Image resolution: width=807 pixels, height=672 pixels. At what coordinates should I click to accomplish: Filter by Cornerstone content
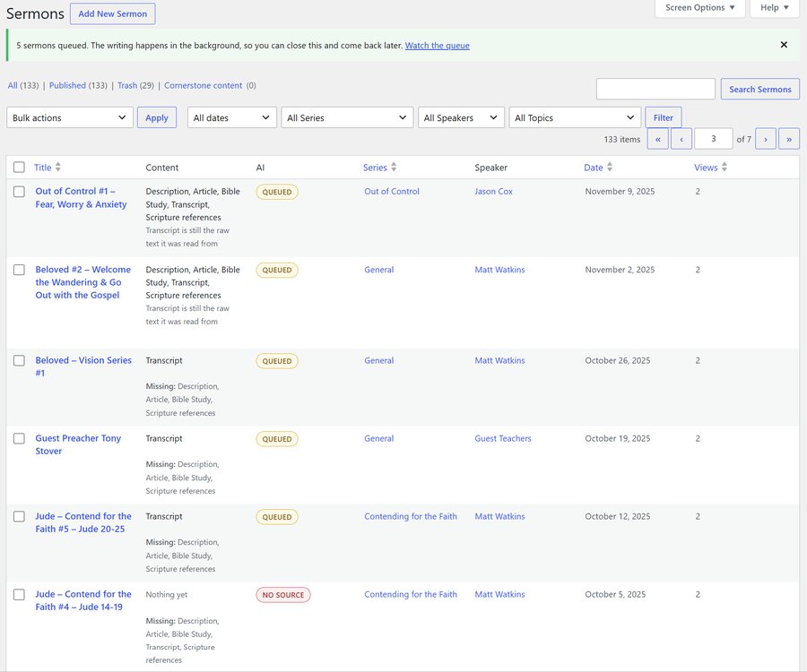coord(203,85)
